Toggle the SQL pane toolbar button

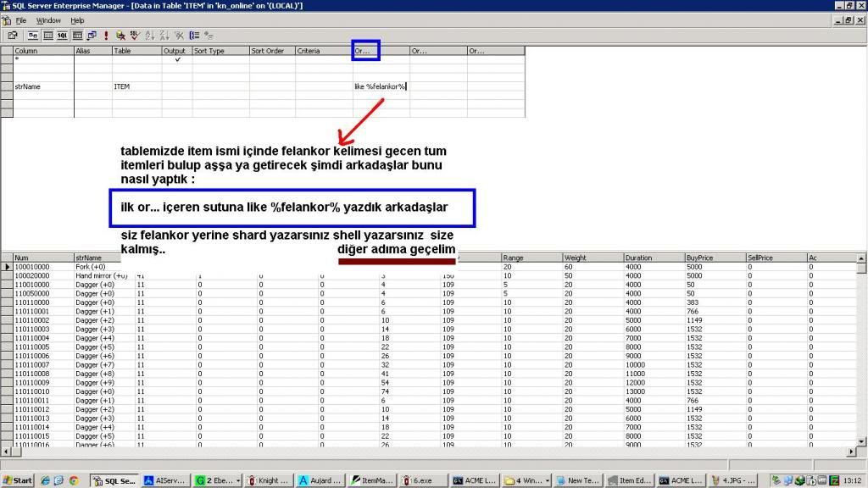click(62, 36)
